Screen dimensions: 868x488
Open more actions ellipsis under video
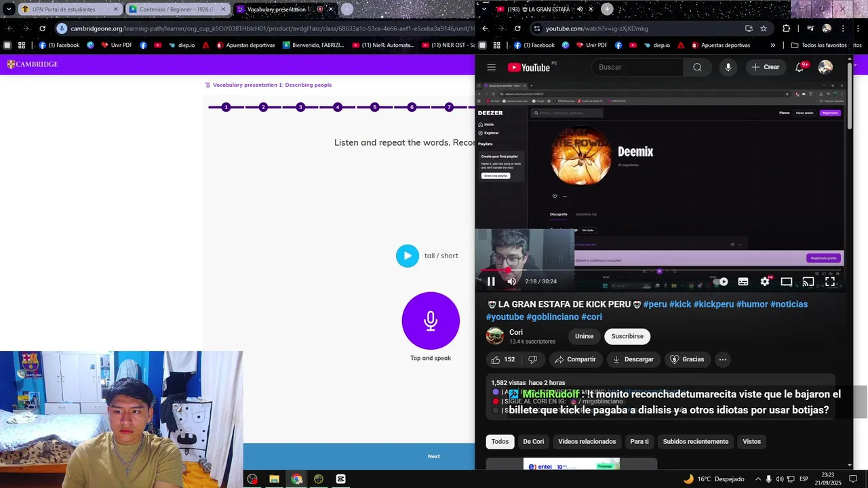(x=723, y=359)
